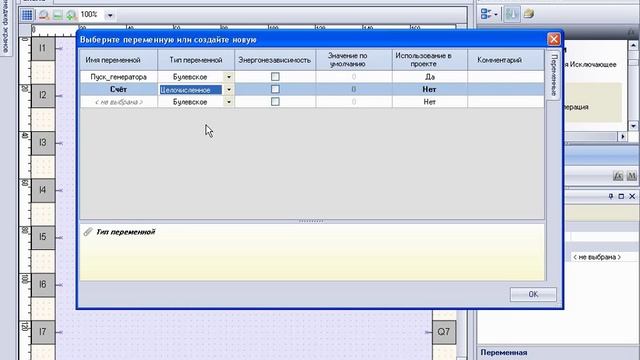Click the alphabetical sort icon in properties toolbar
Image resolution: width=640 pixels, height=360 pixels.
click(x=511, y=14)
